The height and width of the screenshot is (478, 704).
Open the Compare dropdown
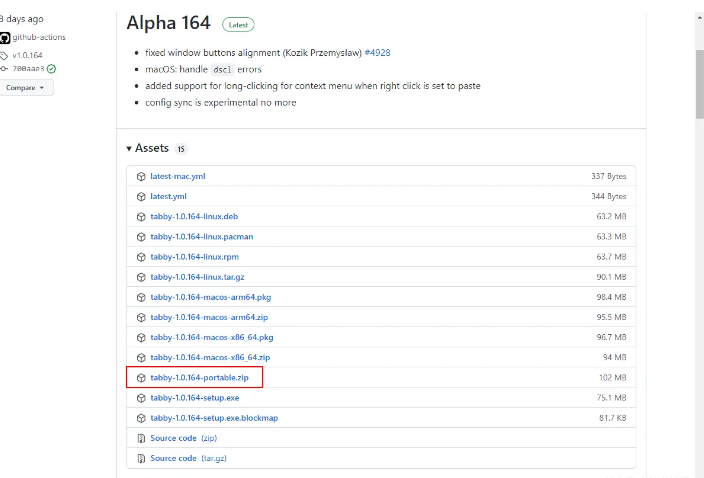pos(25,88)
